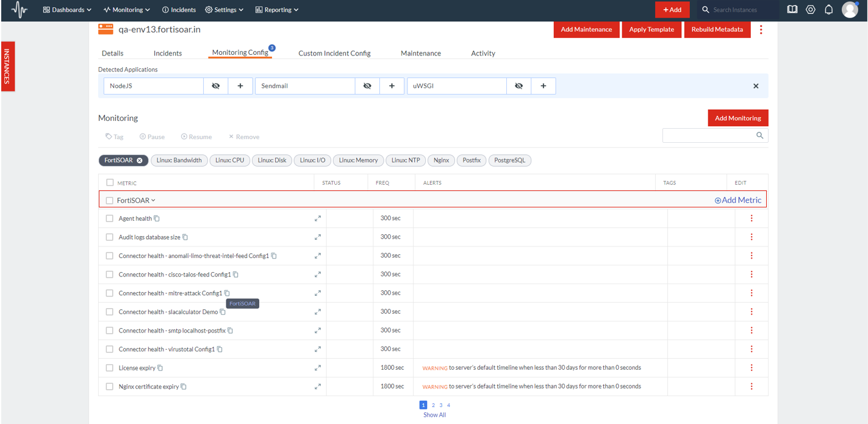Screen dimensions: 868x424
Task: Expand the License expiry metric details arrow
Action: [x=318, y=367]
